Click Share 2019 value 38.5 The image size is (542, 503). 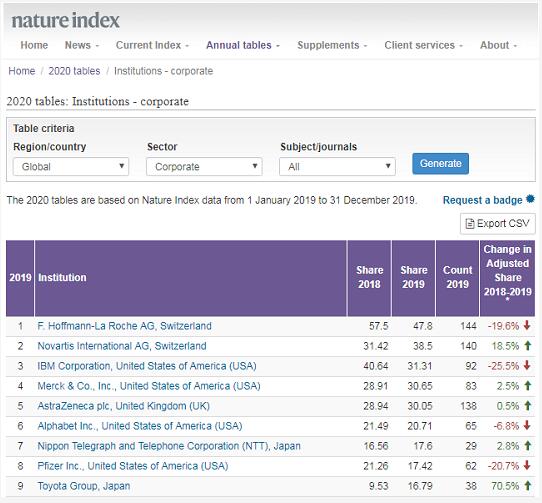click(x=422, y=346)
